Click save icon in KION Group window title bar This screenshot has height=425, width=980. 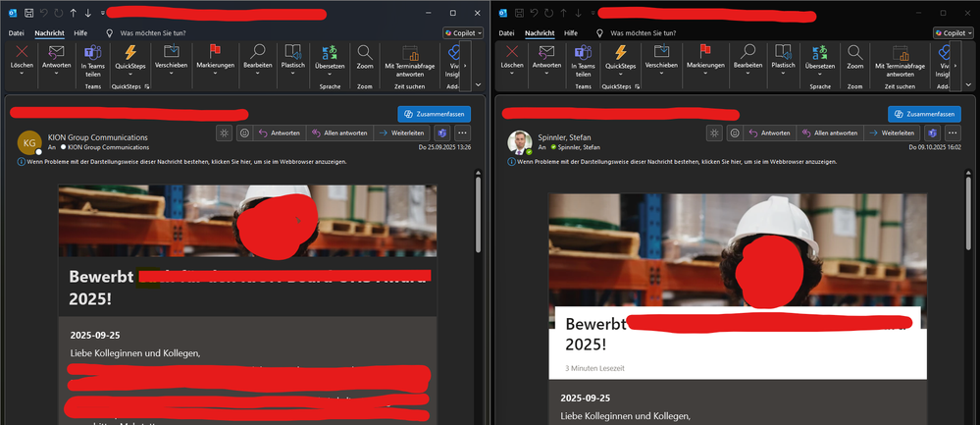coord(28,13)
